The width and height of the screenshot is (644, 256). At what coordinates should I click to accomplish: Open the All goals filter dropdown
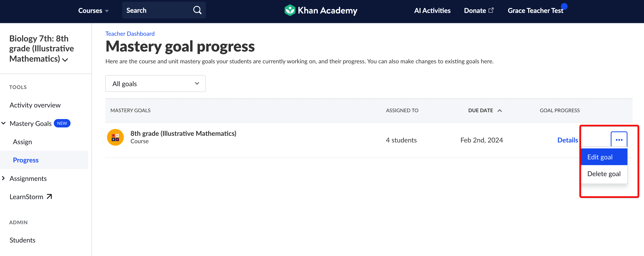[155, 83]
